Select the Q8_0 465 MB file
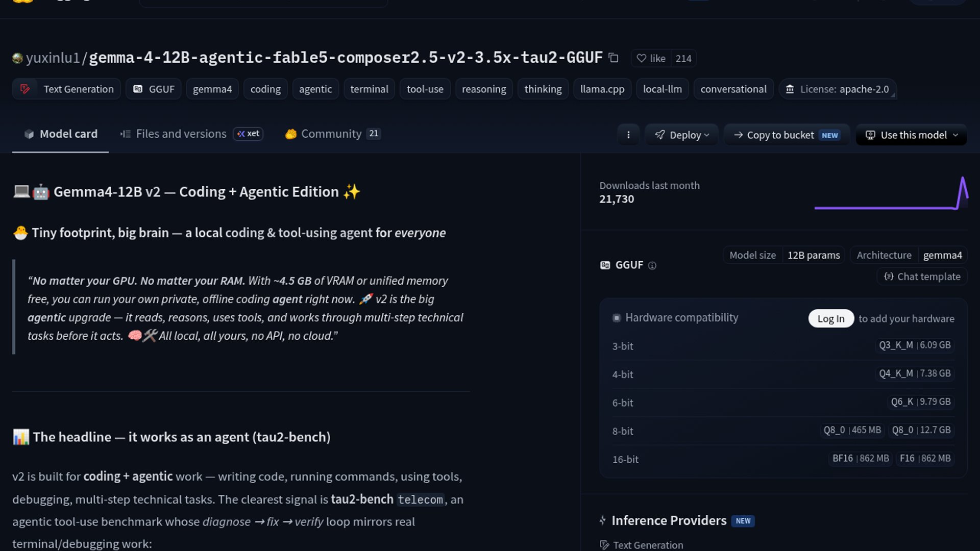Screen dimensions: 980x551 pos(852,430)
